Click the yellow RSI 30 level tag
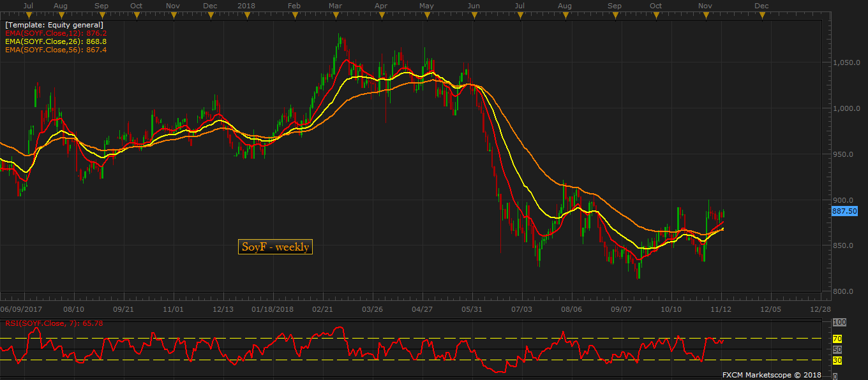The width and height of the screenshot is (868, 380). pyautogui.click(x=837, y=360)
